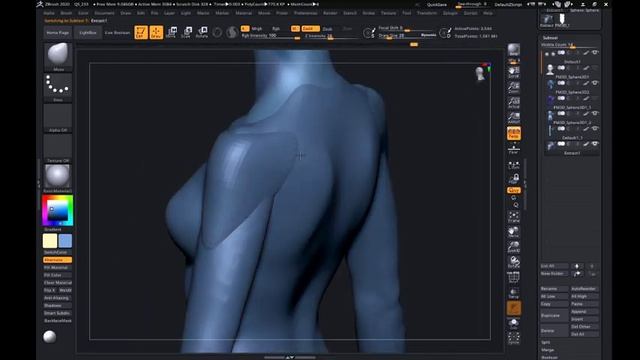The height and width of the screenshot is (360, 640).
Task: Click the Frame mesh icon
Action: [x=514, y=217]
